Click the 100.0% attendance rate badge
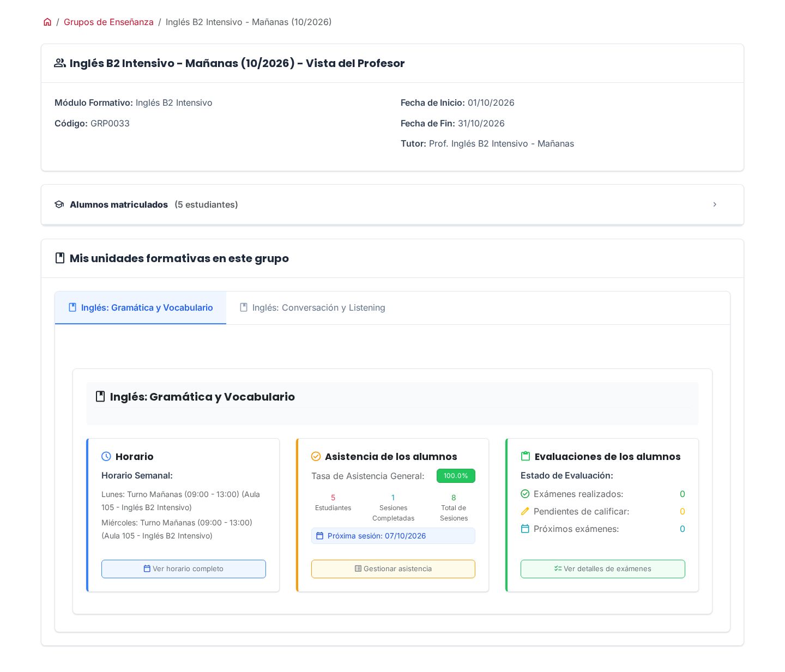The height and width of the screenshot is (672, 785). point(456,476)
